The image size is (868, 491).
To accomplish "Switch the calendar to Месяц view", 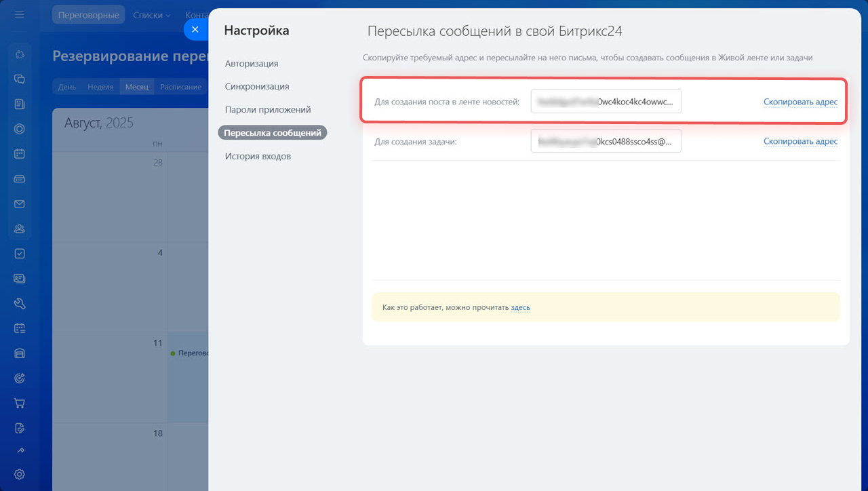I will click(137, 87).
